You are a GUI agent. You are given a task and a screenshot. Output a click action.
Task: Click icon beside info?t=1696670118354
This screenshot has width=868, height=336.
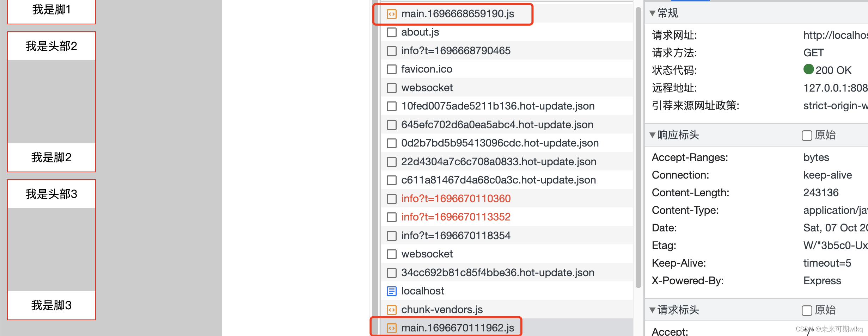[x=392, y=236]
